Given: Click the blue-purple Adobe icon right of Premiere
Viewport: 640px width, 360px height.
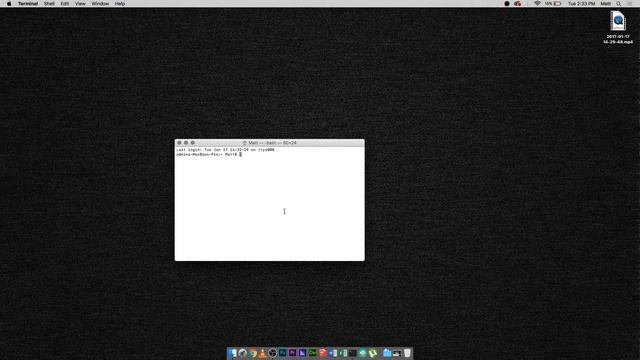Looking at the screenshot, I should coord(302,353).
